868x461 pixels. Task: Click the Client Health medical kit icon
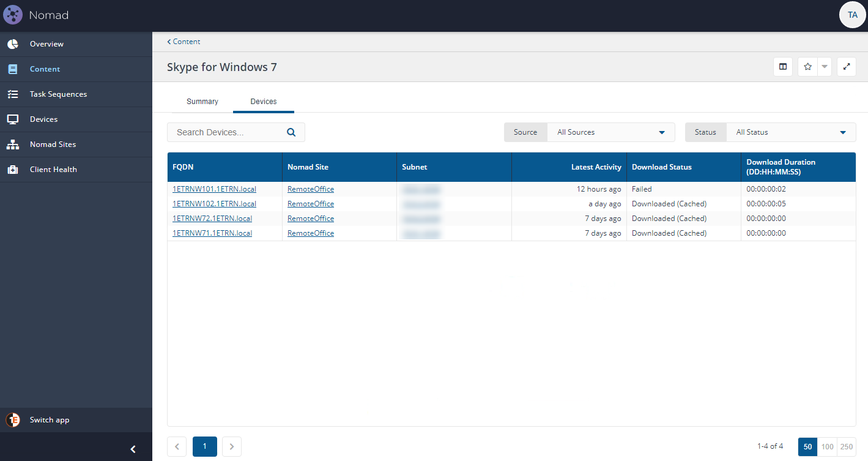12,170
